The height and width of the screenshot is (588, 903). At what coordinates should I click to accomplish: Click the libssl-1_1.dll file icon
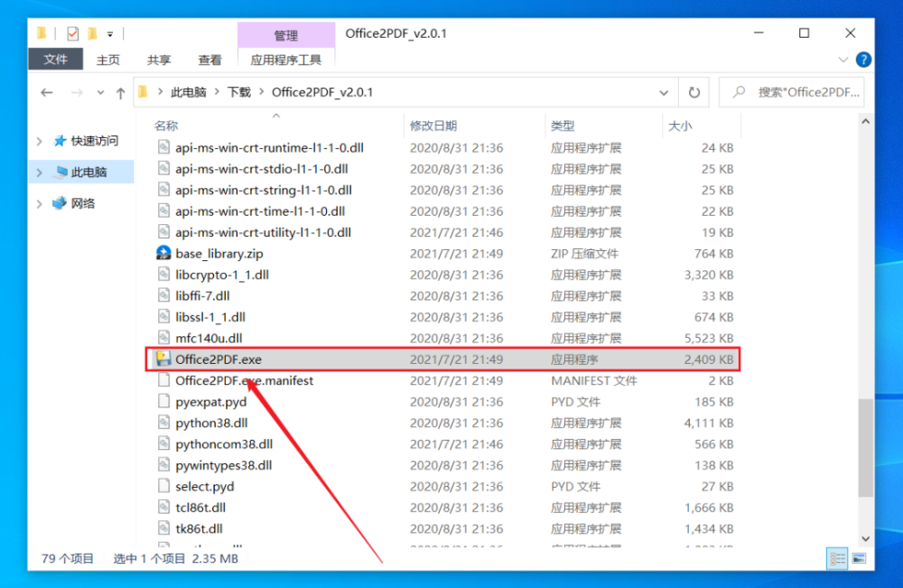[x=163, y=316]
